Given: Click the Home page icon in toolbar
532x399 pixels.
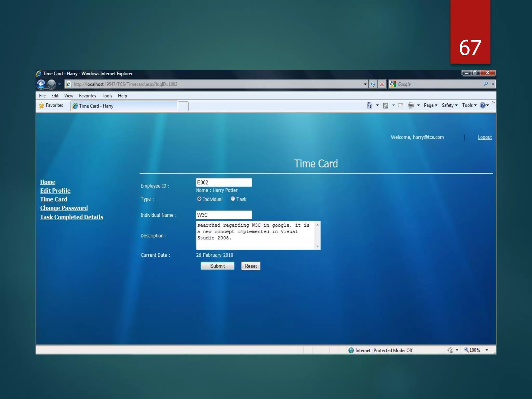Looking at the screenshot, I should 369,105.
